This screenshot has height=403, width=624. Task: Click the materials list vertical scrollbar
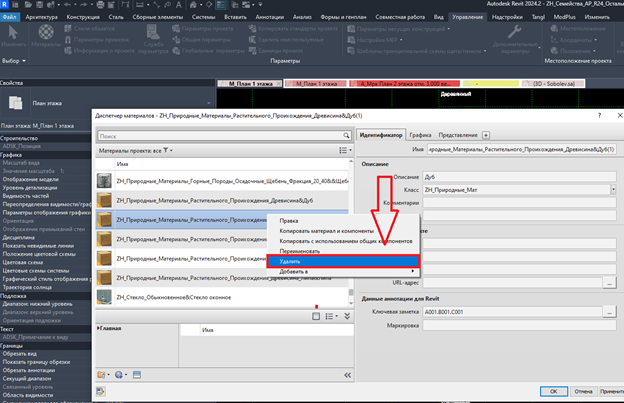tap(351, 232)
